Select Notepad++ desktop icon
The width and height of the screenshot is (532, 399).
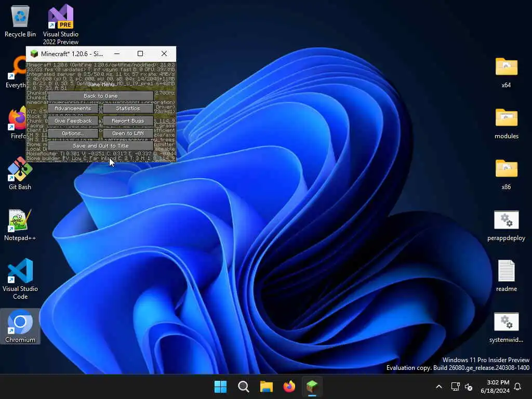20,224
